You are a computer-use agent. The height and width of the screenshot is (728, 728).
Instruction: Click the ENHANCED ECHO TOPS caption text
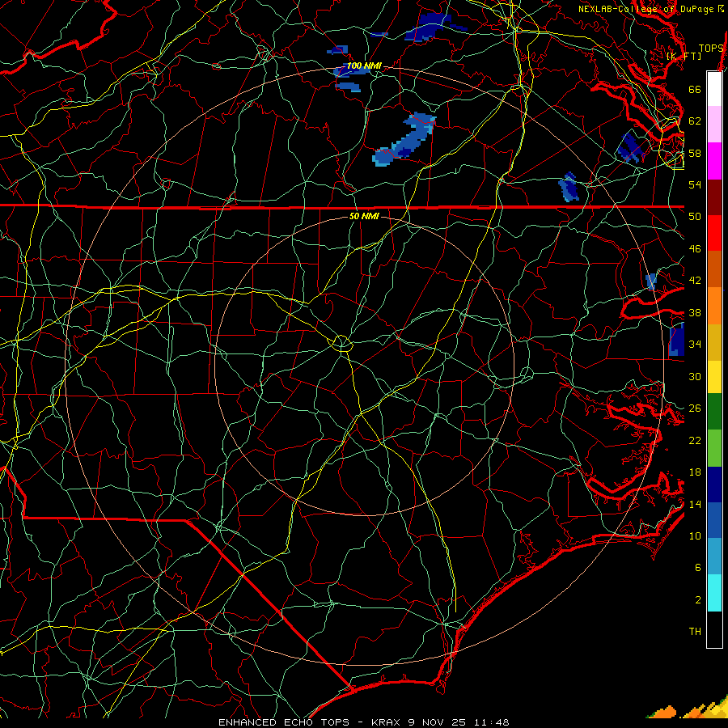point(284,722)
